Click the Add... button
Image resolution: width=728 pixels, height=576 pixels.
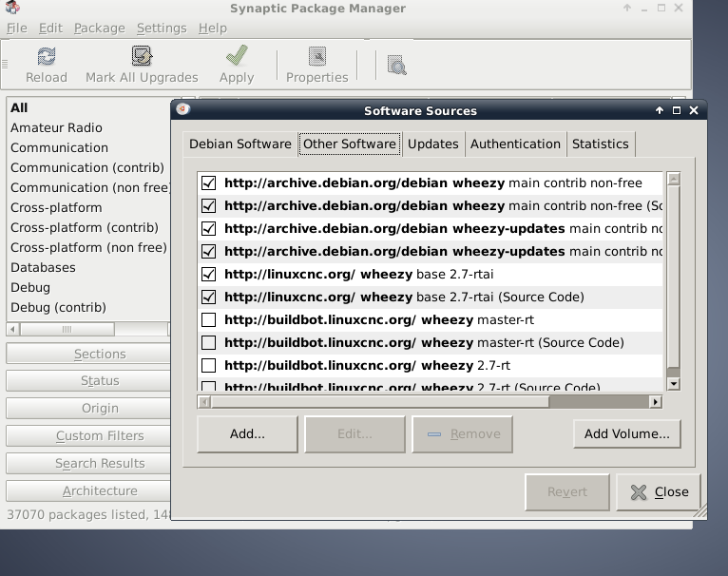tap(247, 433)
